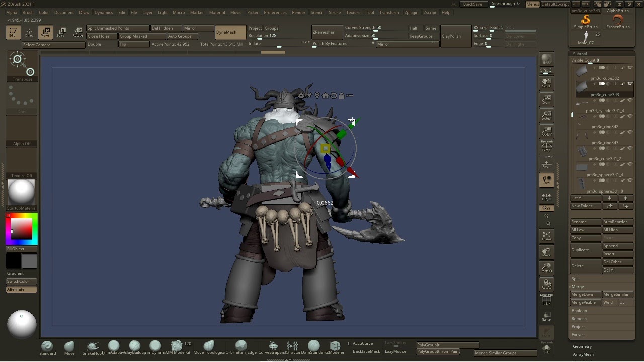Run a BPR render

point(546,59)
